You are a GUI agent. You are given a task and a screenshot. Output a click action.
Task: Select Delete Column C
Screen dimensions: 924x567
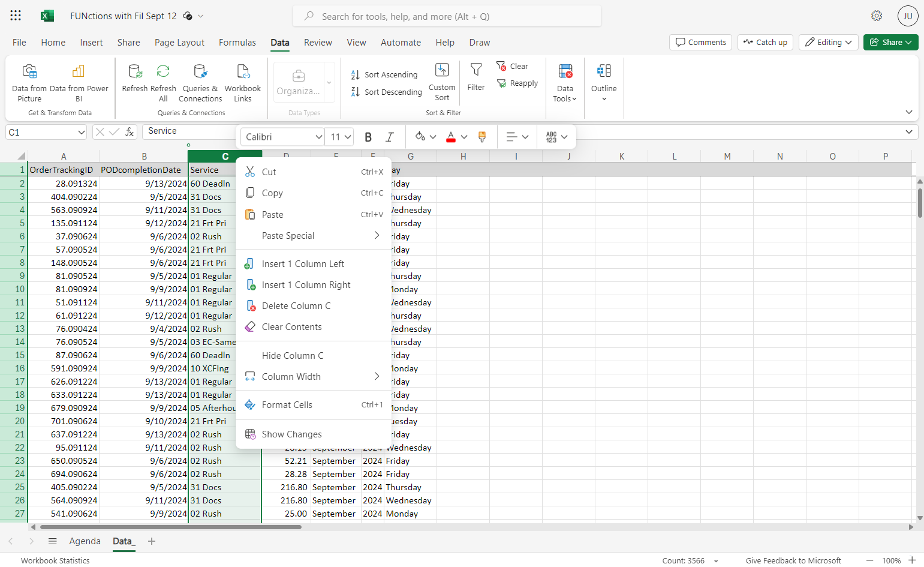coord(314,306)
